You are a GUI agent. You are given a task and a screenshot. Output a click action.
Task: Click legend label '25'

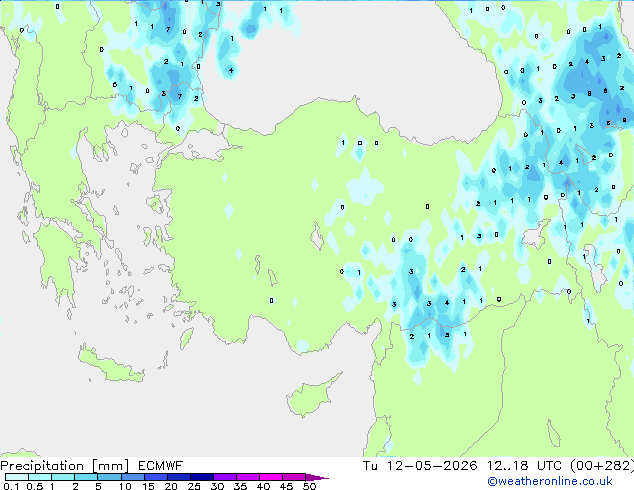(x=194, y=486)
